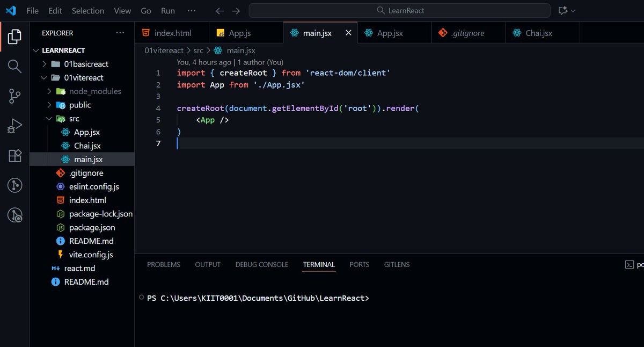Open eslint.config.js in the explorer
Viewport: 644px width, 347px height.
point(82,186)
